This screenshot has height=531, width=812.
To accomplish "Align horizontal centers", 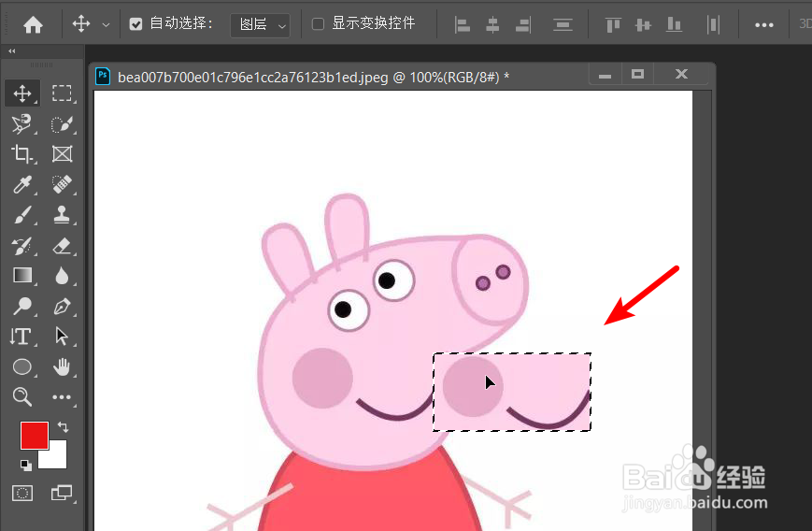I will 492,24.
